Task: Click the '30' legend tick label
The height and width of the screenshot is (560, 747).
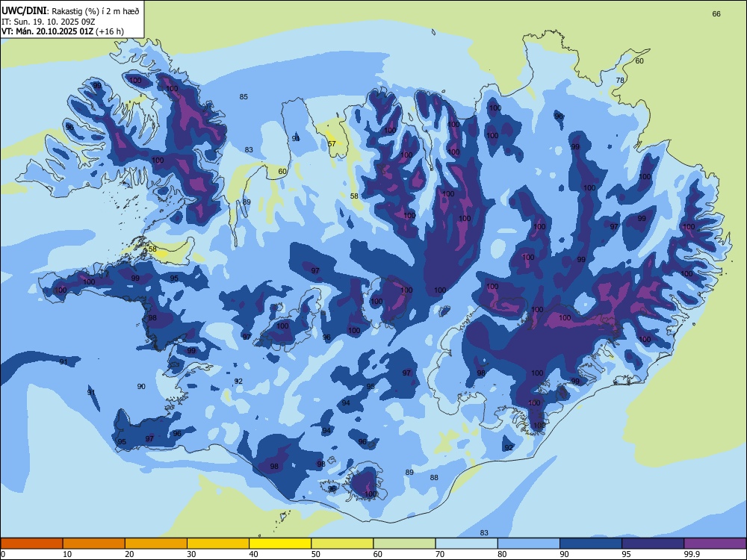Action: pos(191,554)
